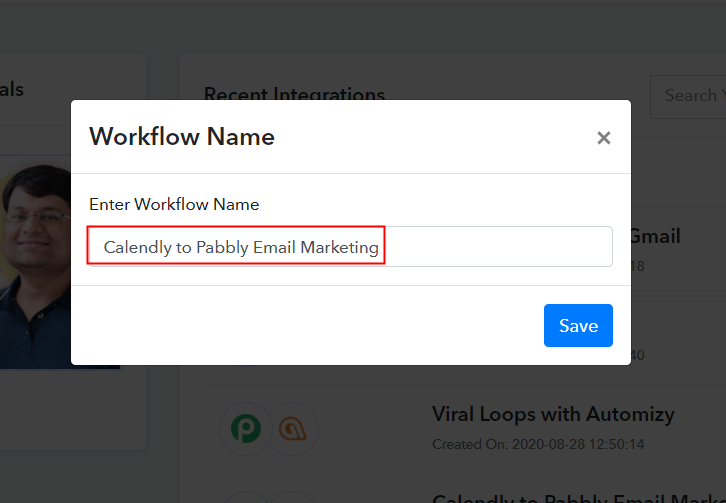Focus the background Search field

688,96
